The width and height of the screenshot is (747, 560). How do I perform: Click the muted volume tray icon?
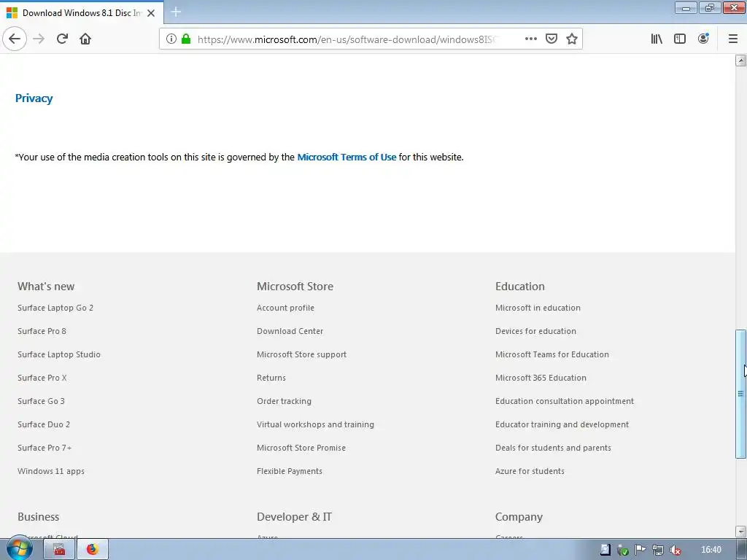(x=675, y=550)
